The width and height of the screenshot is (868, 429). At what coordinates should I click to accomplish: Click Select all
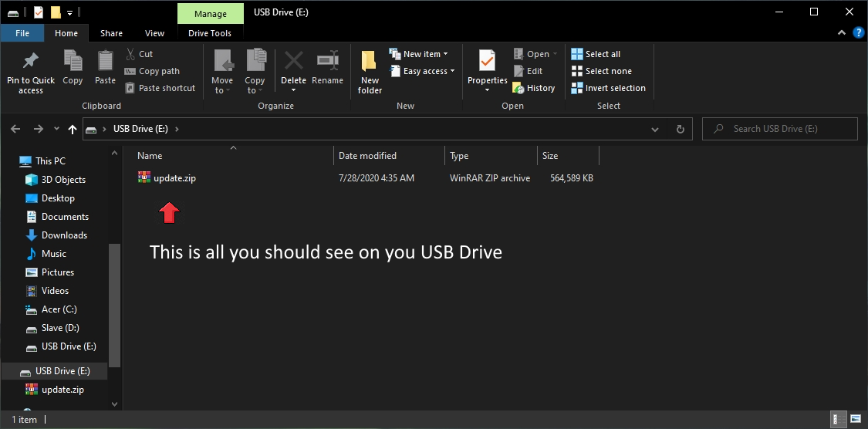[x=596, y=54]
